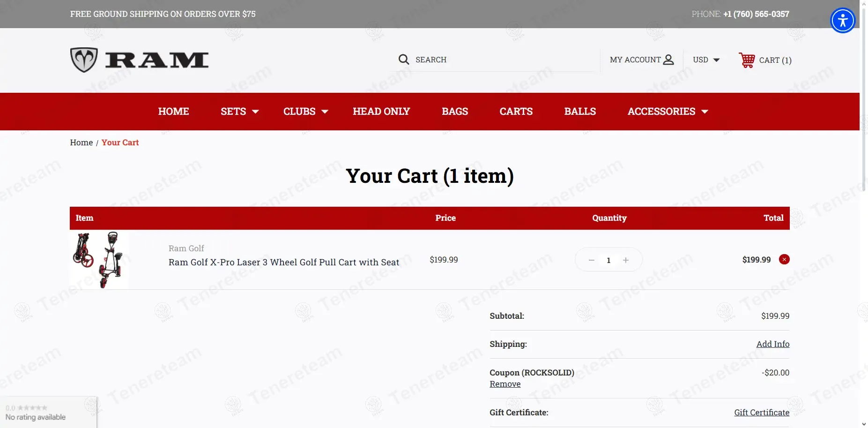Open My Account user icon
The width and height of the screenshot is (868, 428).
668,60
